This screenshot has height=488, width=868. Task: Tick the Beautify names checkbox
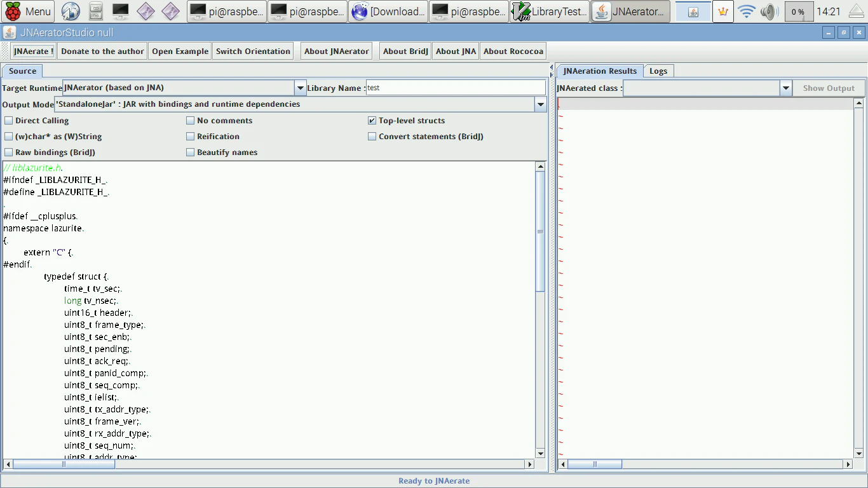[191, 152]
